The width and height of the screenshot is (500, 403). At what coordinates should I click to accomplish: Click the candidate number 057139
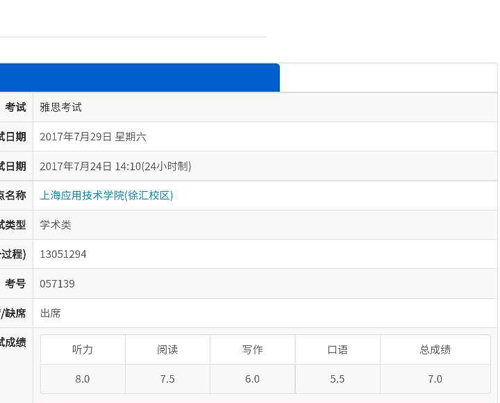[57, 284]
